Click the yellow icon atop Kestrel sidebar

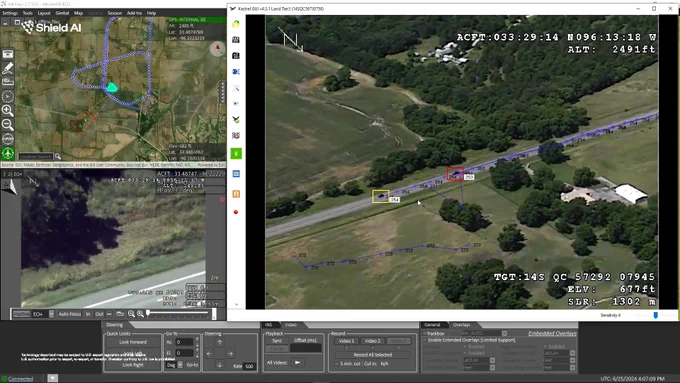[x=236, y=24]
